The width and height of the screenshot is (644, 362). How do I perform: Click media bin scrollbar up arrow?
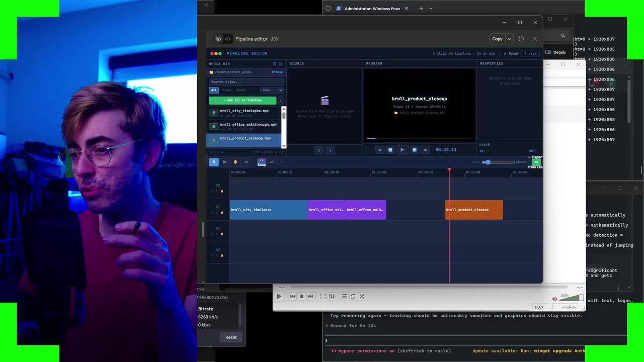coord(284,109)
